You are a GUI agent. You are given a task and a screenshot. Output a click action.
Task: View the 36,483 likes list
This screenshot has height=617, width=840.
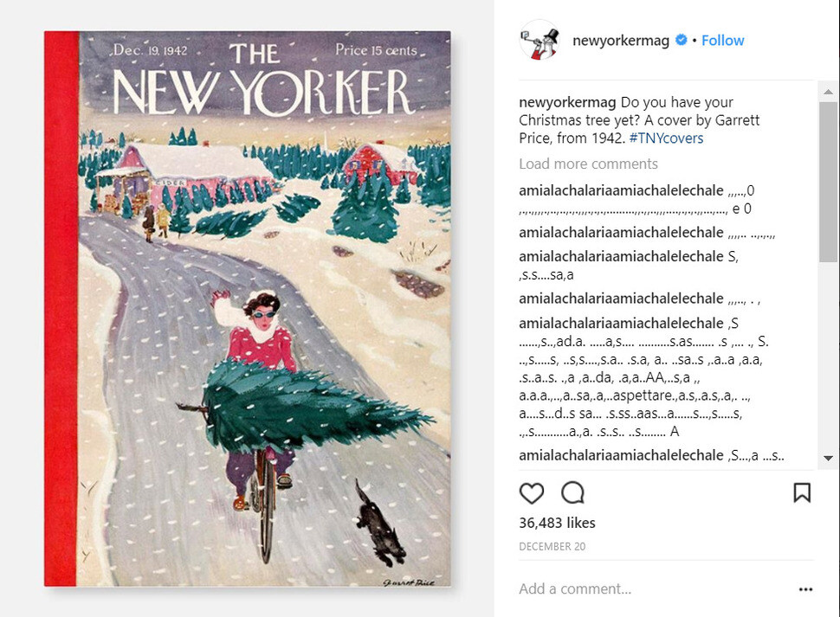[x=557, y=523]
